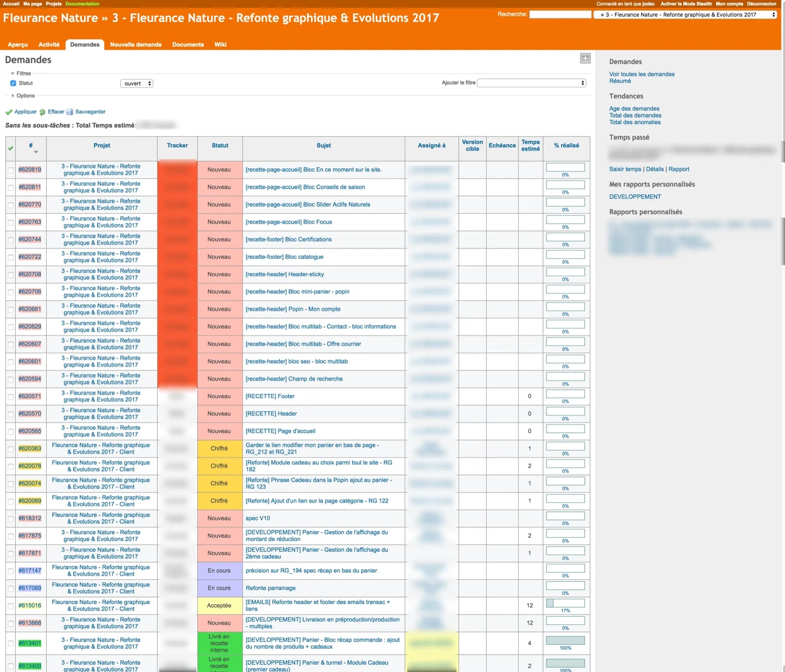The width and height of the screenshot is (785, 672).
Task: Select the checkbox for issue #620819
Action: [11, 169]
